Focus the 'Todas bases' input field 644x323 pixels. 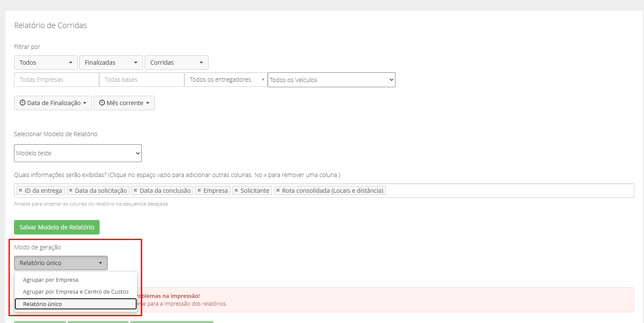coord(142,80)
